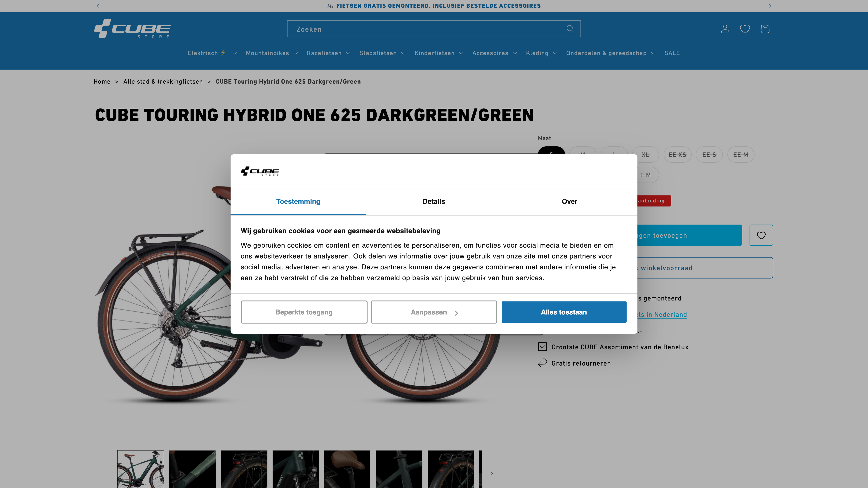This screenshot has height=488, width=868.
Task: Add bike to wishlist with heart button
Action: (x=761, y=235)
